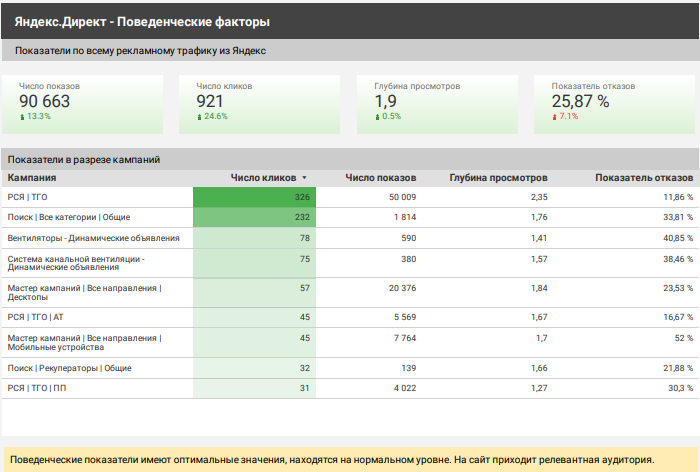Screen dimensions: 700x472
Task: Select the Поиск | Рекуператоры | Общие row
Action: tap(69, 368)
